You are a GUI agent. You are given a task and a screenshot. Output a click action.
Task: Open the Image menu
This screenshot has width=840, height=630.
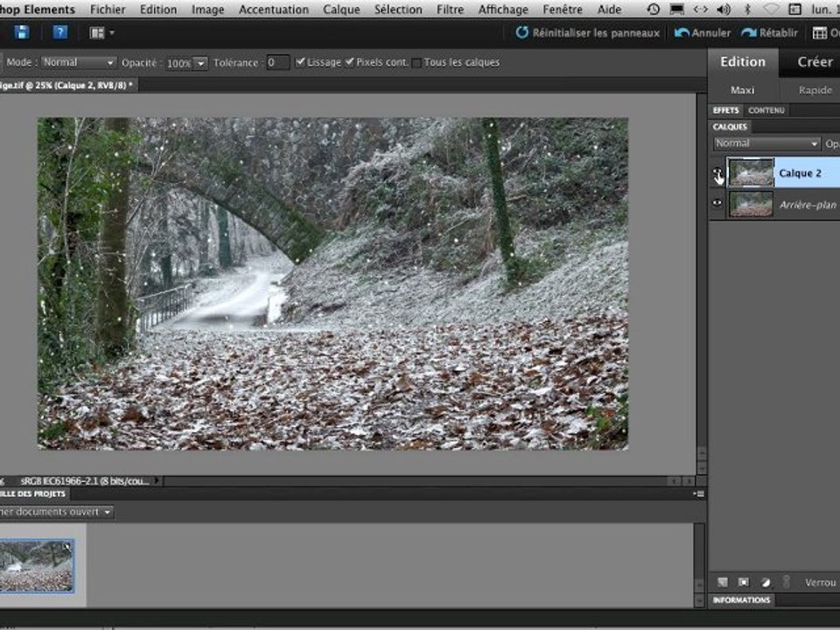click(x=208, y=9)
